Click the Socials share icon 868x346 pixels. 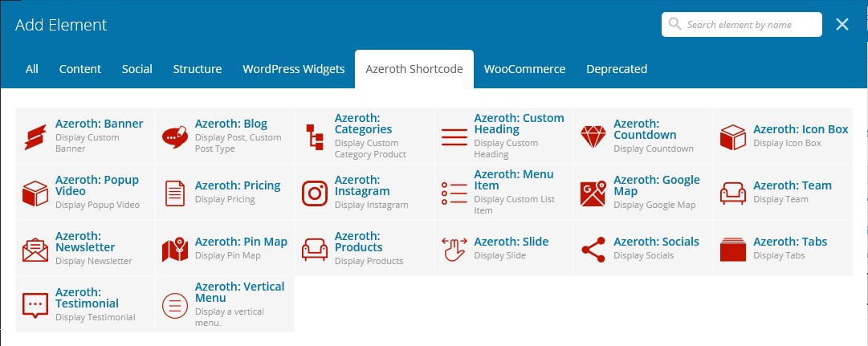[x=593, y=250]
